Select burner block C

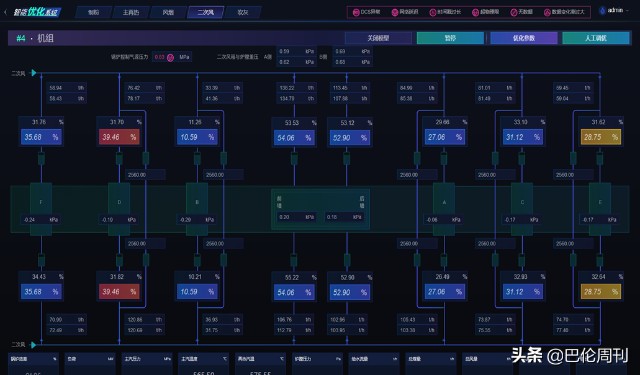click(x=522, y=209)
